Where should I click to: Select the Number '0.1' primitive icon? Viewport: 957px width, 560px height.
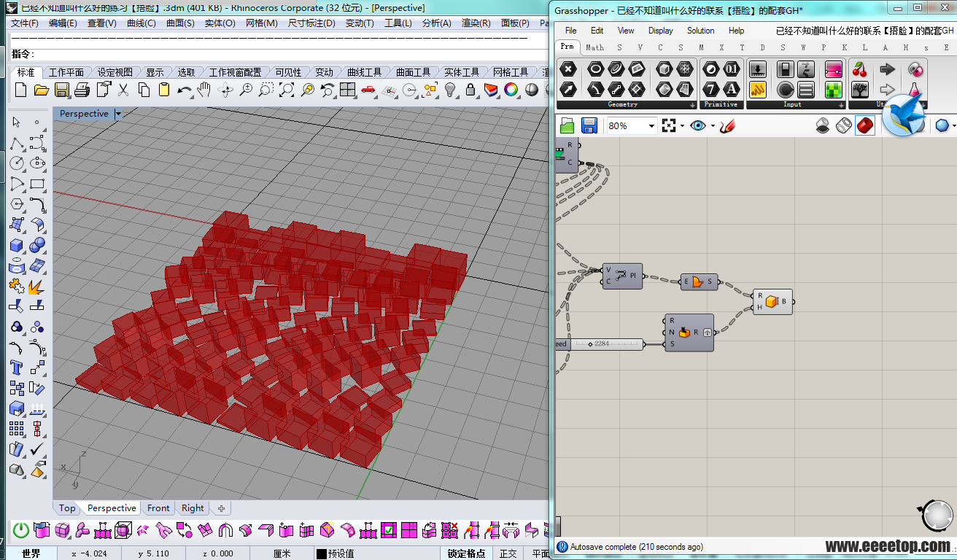tap(732, 69)
